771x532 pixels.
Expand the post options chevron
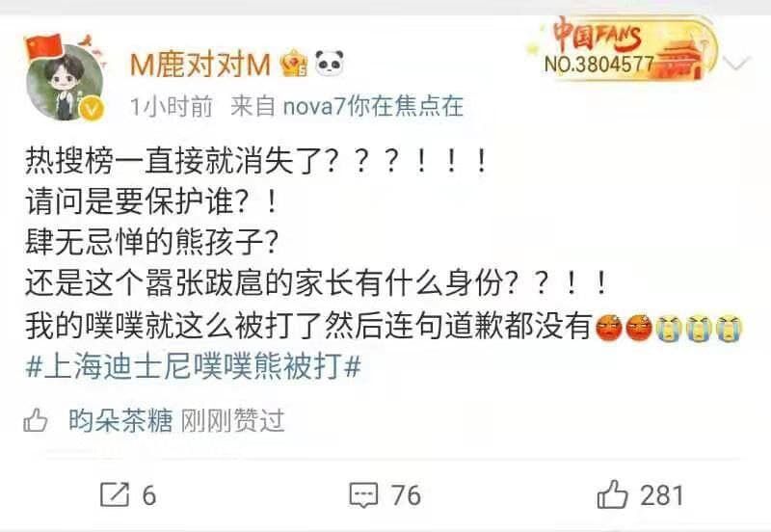(736, 64)
